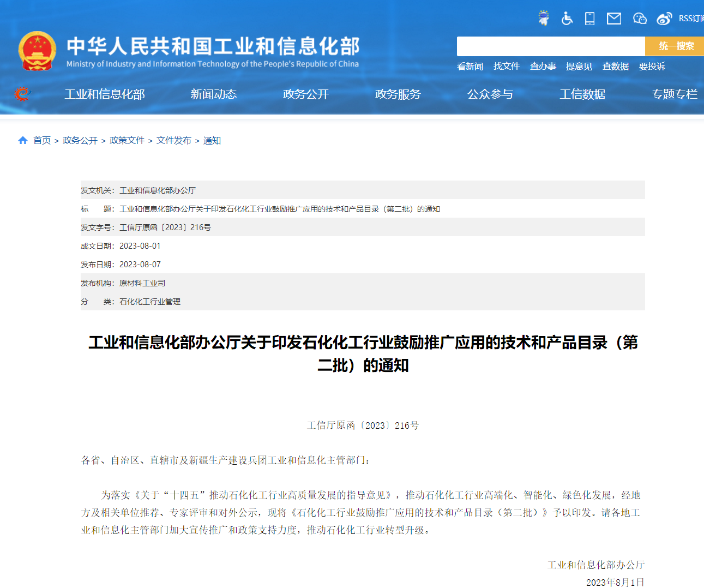Image resolution: width=704 pixels, height=588 pixels.
Task: Click the signature 工业和信息化部办公厅 at the bottom right
Action: 596,565
